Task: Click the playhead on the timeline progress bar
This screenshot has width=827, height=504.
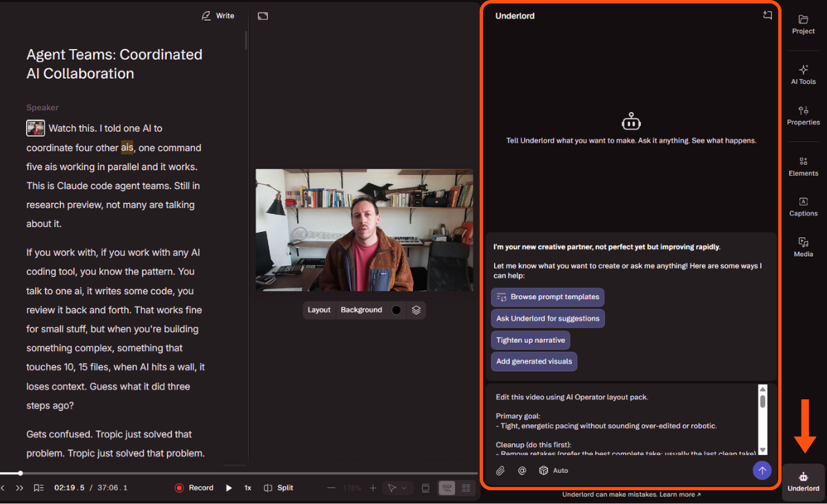Action: click(20, 473)
